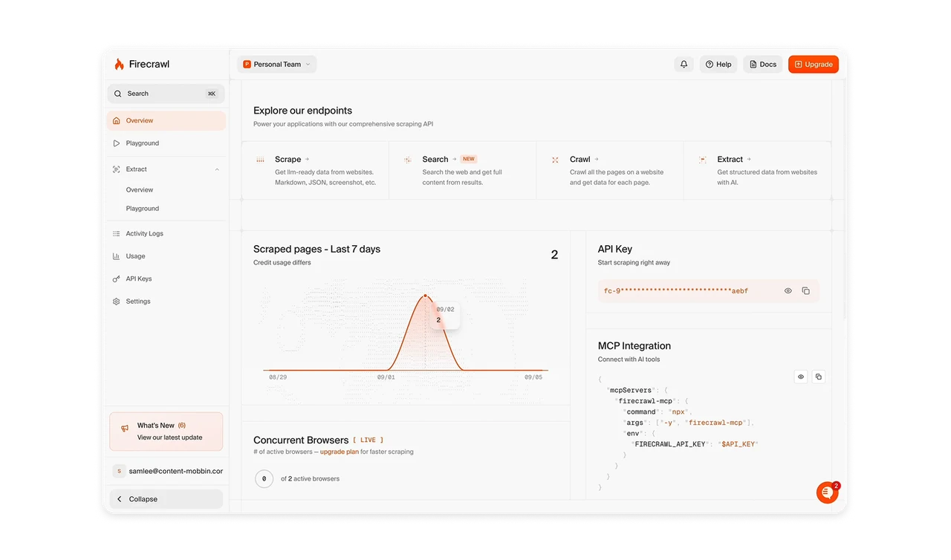Open the Usage page
The image size is (951, 560).
pyautogui.click(x=166, y=256)
